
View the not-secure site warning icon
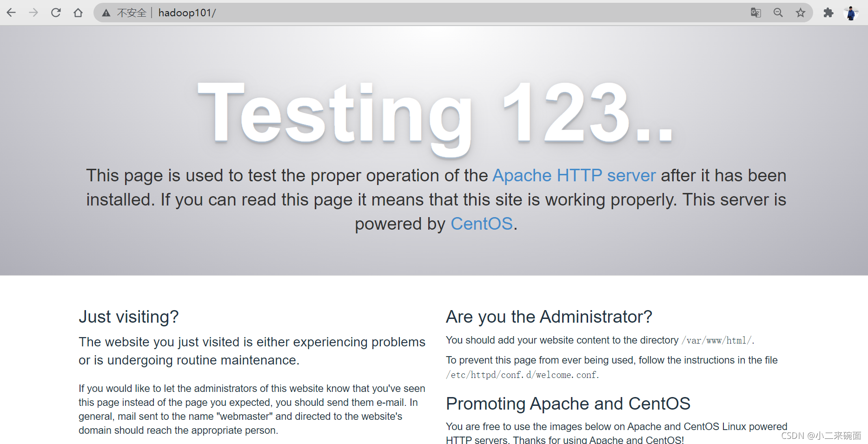106,13
